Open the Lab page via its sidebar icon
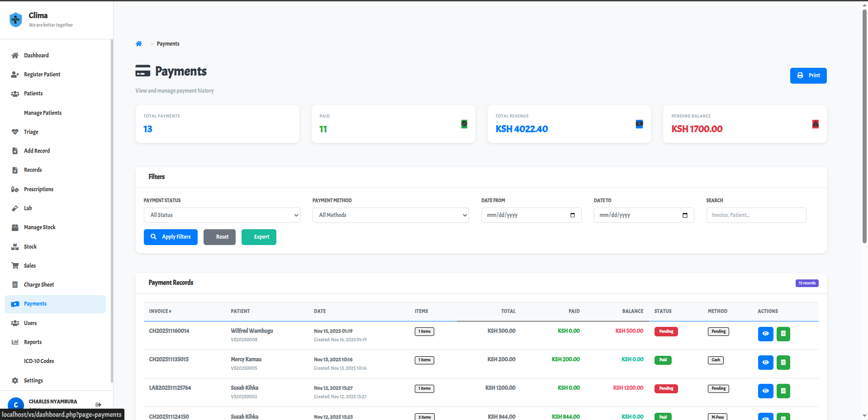Viewport: 868px width, 420px height. tap(15, 208)
